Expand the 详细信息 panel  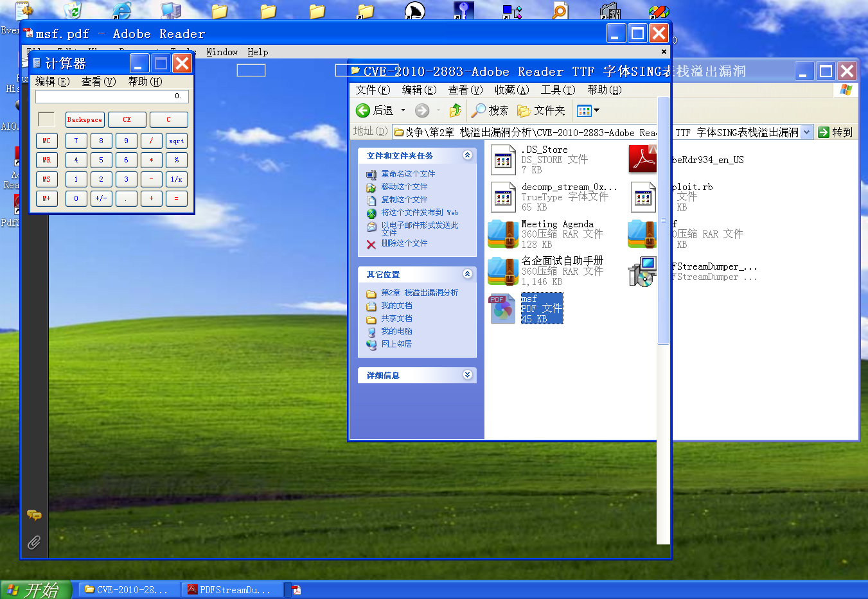(x=467, y=375)
